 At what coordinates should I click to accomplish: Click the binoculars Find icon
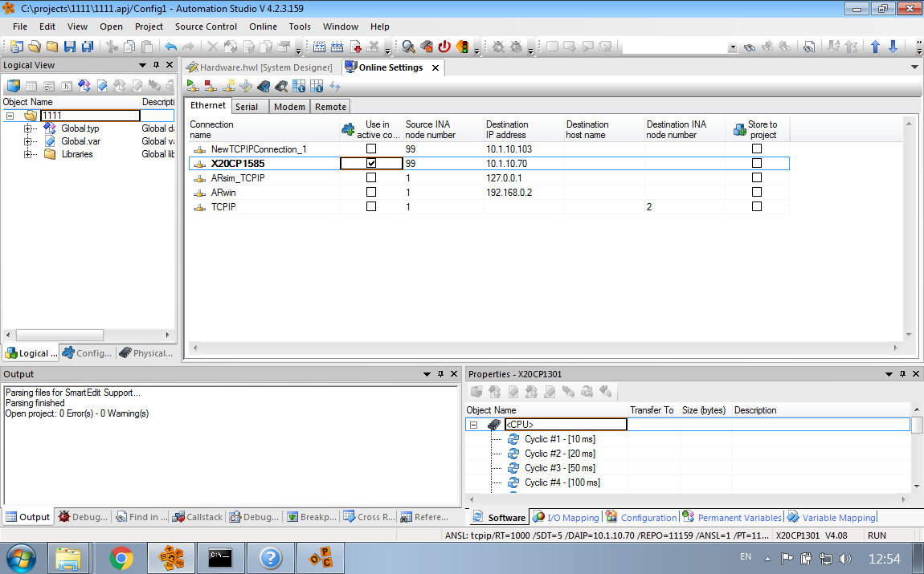pos(750,47)
